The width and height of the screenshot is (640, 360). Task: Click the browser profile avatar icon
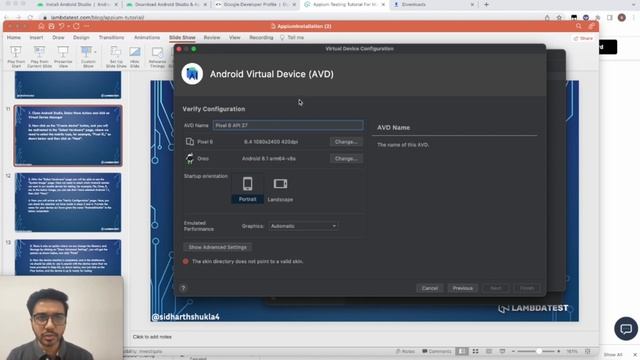point(622,18)
